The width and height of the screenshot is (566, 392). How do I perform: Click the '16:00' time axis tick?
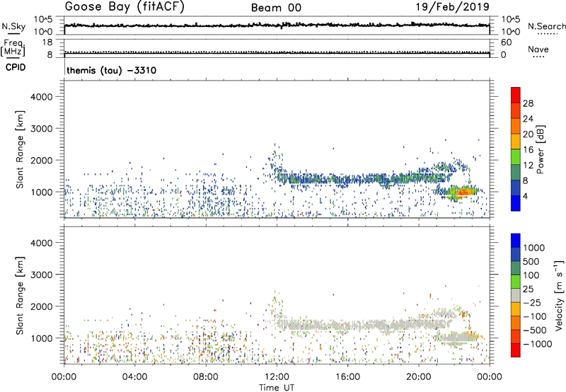(x=347, y=377)
